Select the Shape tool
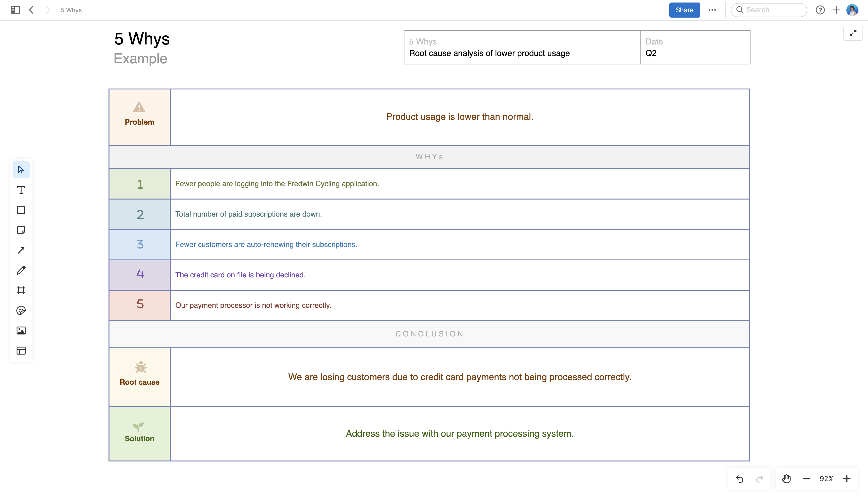This screenshot has height=500, width=868. pyautogui.click(x=21, y=210)
